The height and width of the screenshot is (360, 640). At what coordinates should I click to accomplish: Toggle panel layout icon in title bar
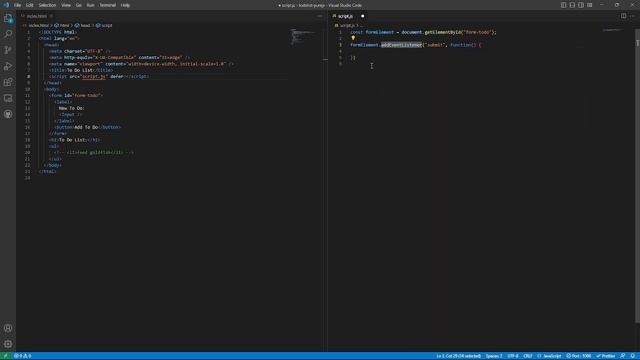[x=572, y=5]
